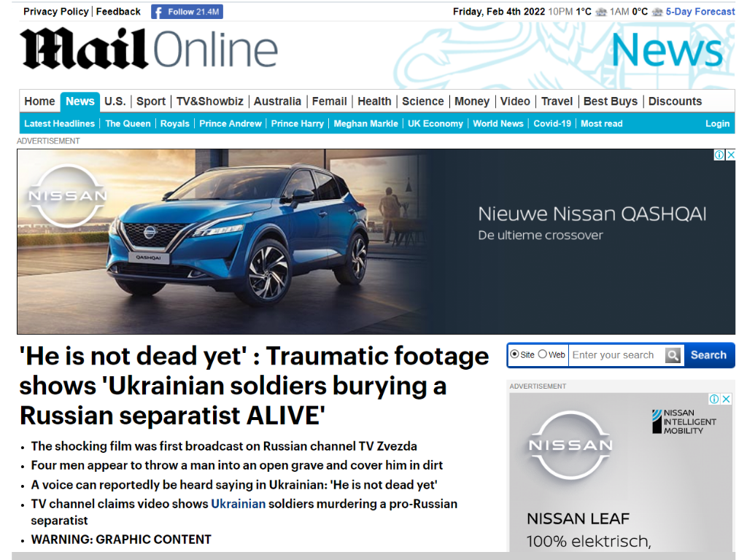
Task: Close the Nissan Leaf sidebar ad
Action: coord(726,399)
